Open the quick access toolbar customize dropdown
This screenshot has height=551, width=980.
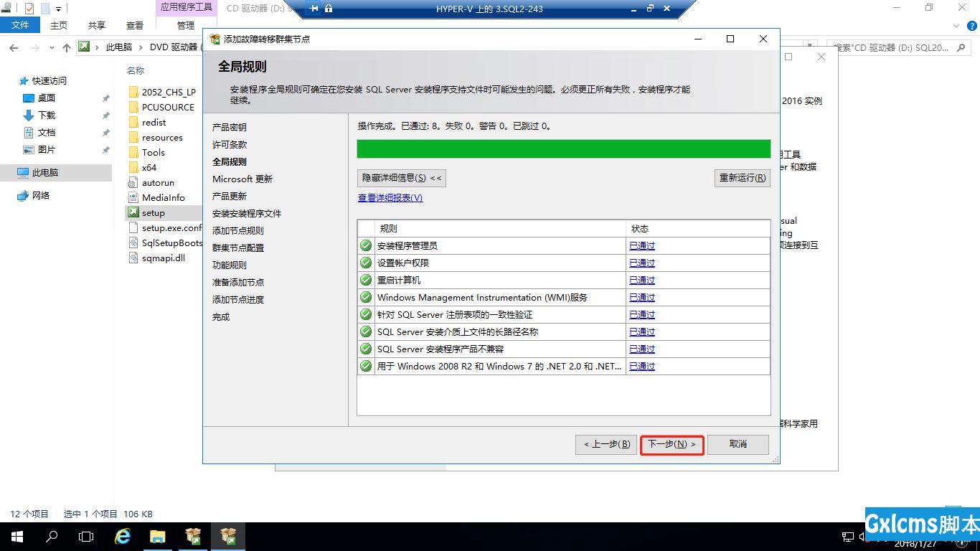pyautogui.click(x=58, y=9)
